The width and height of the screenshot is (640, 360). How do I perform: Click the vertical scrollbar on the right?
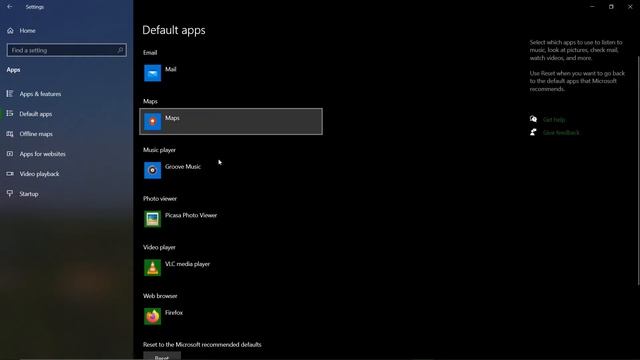coord(638,171)
